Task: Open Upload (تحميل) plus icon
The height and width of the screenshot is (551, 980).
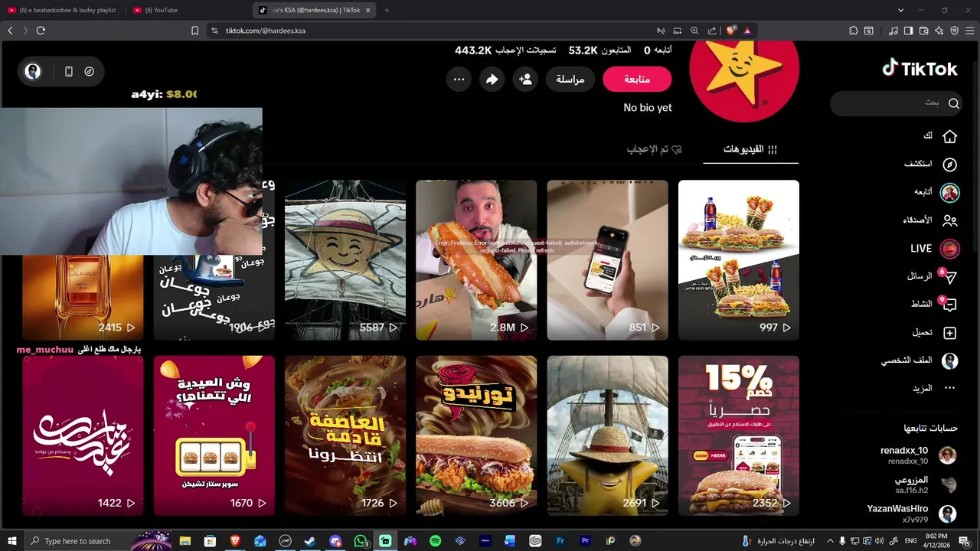Action: pos(950,333)
